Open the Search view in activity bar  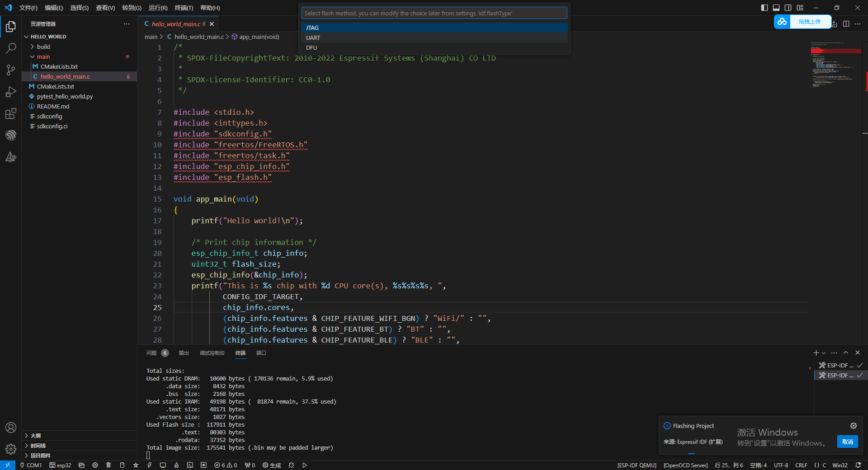[11, 48]
